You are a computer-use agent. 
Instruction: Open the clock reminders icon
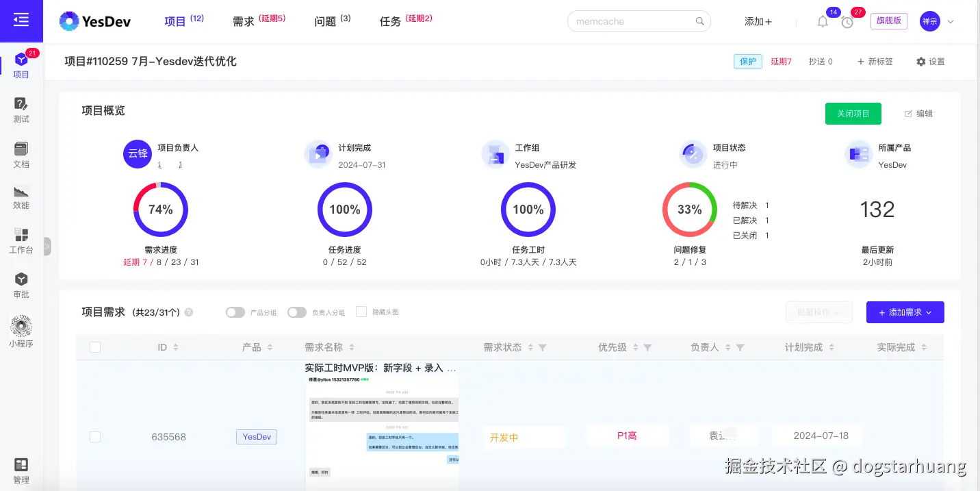pos(847,22)
